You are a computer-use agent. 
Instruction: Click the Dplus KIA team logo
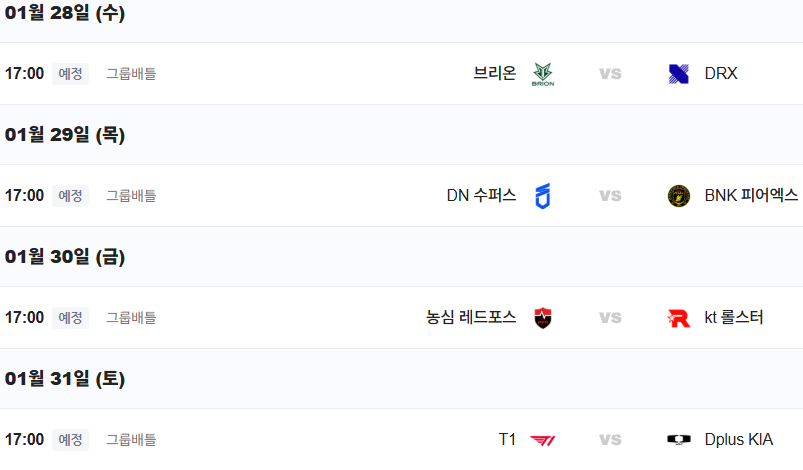click(678, 440)
